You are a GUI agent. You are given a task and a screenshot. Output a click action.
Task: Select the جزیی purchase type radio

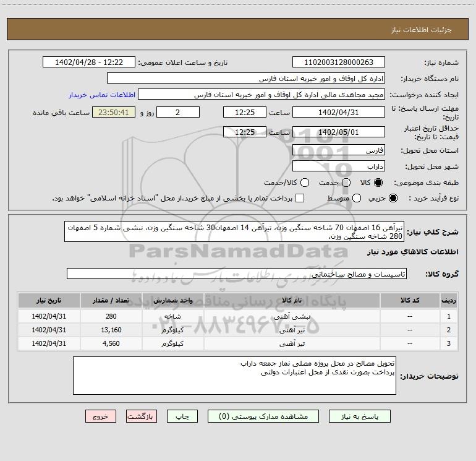coord(393,198)
